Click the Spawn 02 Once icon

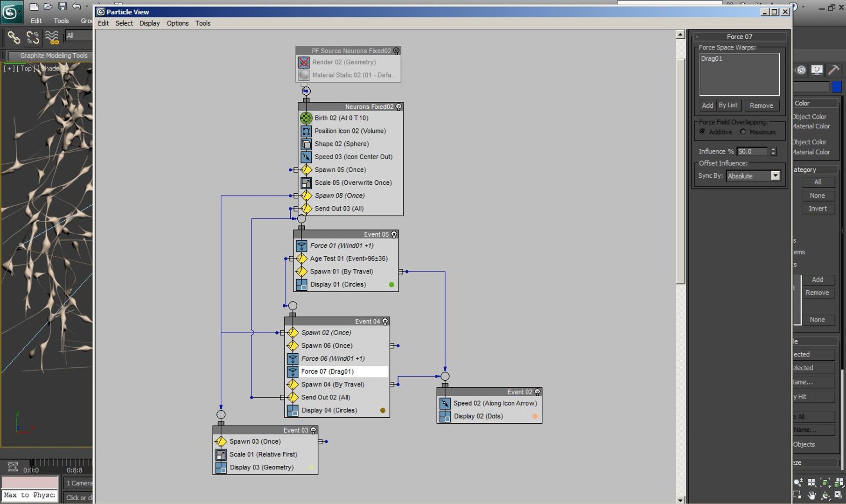293,333
